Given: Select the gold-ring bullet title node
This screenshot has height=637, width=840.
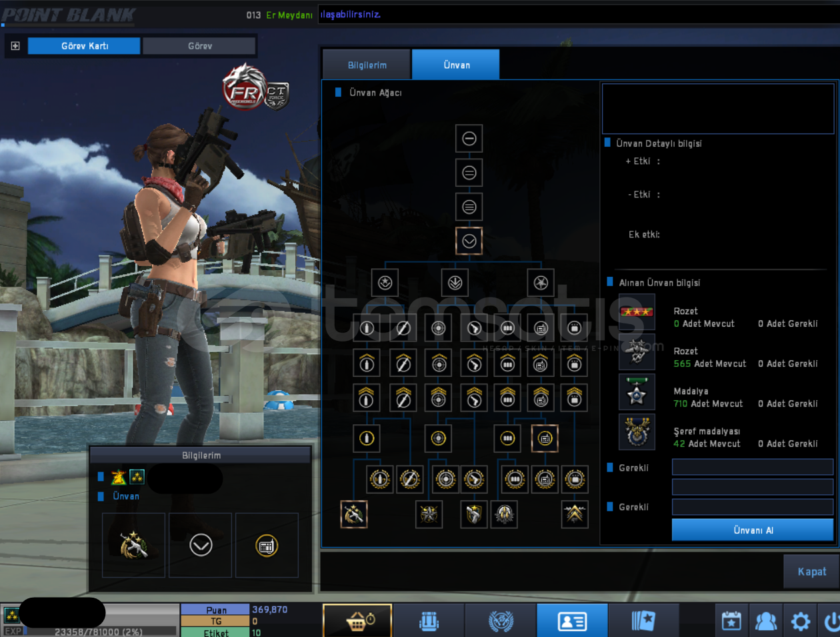Looking at the screenshot, I should tap(367, 438).
